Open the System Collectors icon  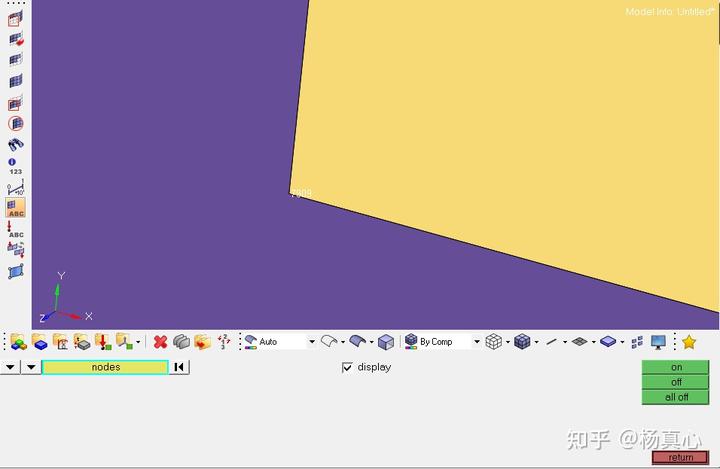pyautogui.click(x=124, y=342)
